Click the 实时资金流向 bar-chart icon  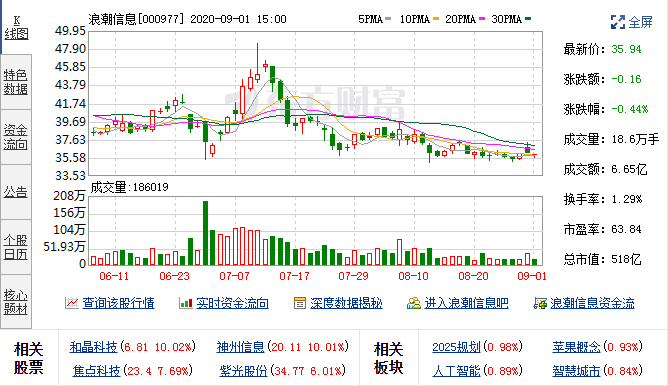pyautogui.click(x=185, y=303)
